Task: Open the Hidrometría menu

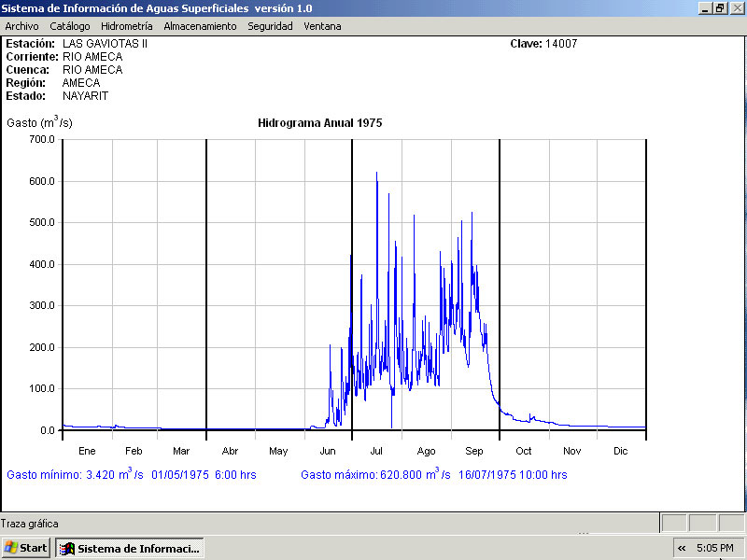Action: (x=126, y=26)
